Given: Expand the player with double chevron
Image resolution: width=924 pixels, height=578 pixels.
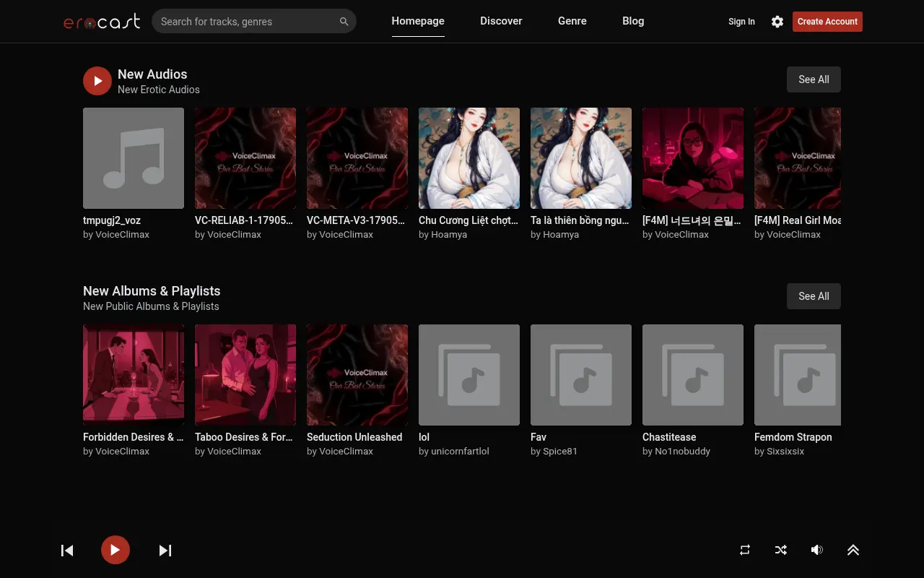Looking at the screenshot, I should pyautogui.click(x=853, y=550).
